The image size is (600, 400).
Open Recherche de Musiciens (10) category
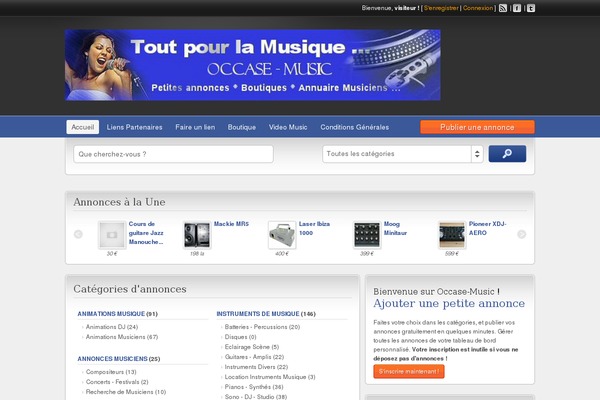[126, 392]
